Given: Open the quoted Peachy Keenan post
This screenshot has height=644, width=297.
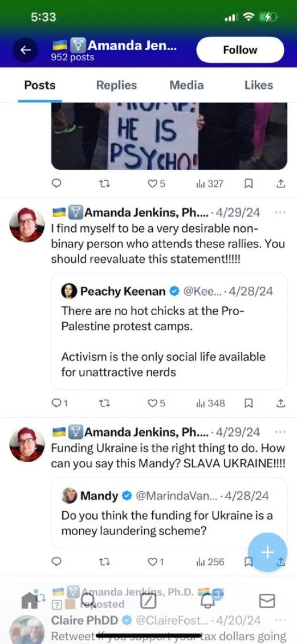Looking at the screenshot, I should 169,332.
